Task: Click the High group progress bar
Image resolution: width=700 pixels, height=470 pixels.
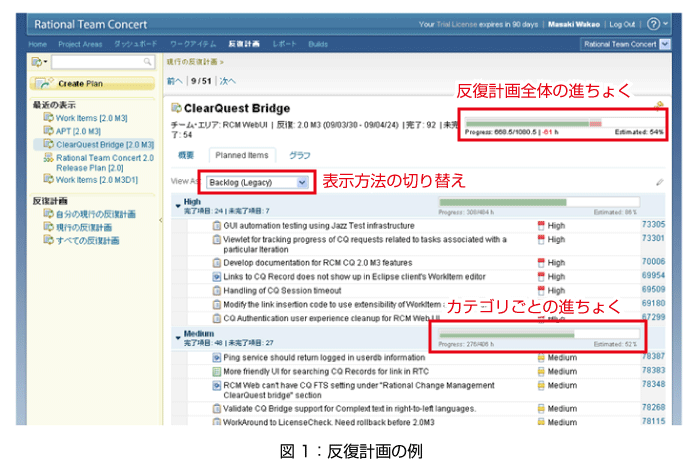Action: [x=539, y=202]
